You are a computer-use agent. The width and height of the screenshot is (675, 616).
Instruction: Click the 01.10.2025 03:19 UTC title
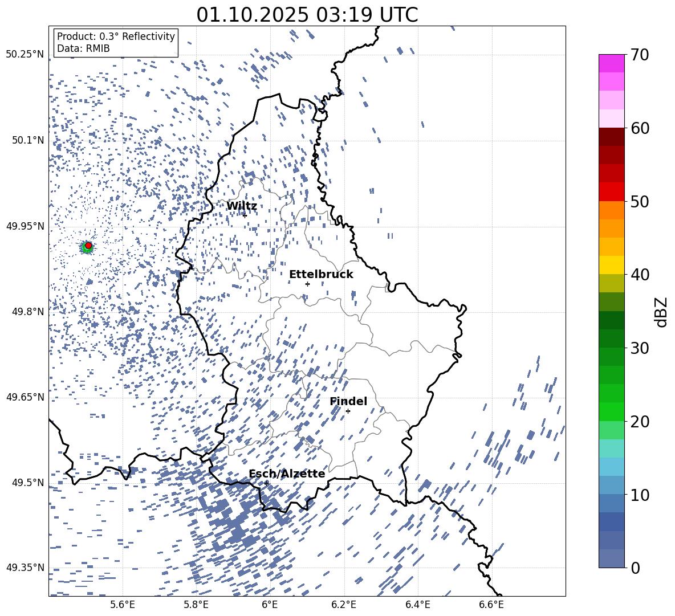pyautogui.click(x=307, y=15)
